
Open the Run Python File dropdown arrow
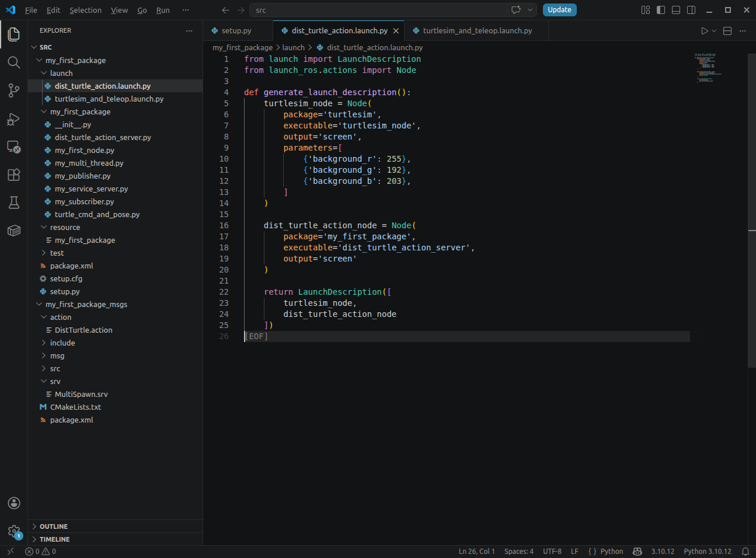click(x=714, y=31)
